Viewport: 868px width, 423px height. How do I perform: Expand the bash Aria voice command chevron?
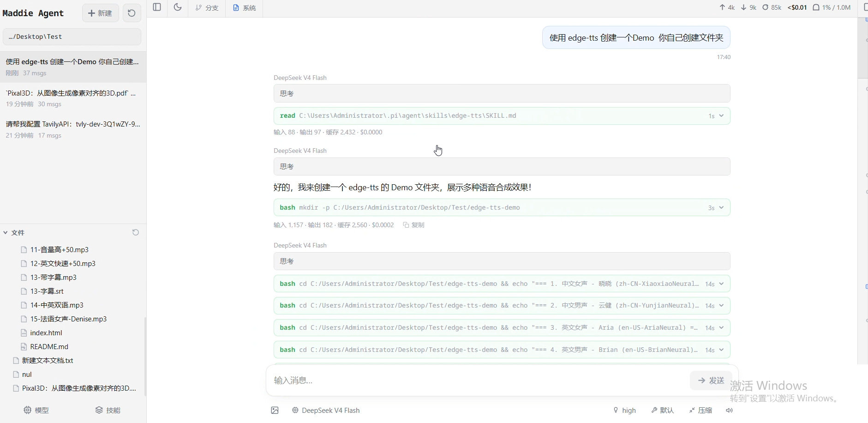[721, 328]
